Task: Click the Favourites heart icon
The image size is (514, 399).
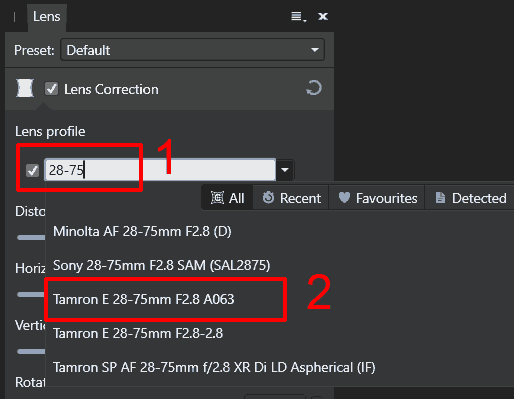Action: 344,197
